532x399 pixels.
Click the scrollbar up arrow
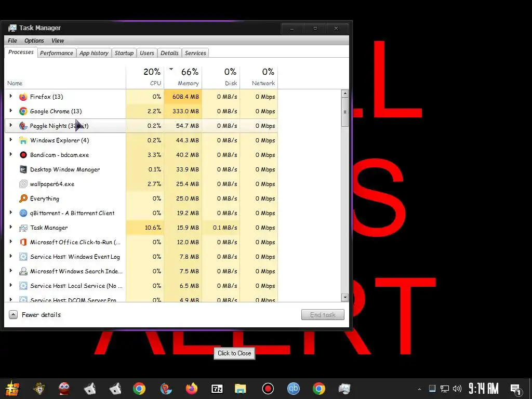[345, 94]
